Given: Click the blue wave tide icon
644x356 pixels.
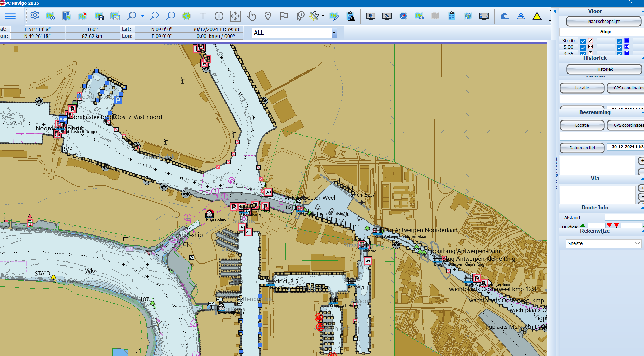Looking at the screenshot, I should click(504, 16).
